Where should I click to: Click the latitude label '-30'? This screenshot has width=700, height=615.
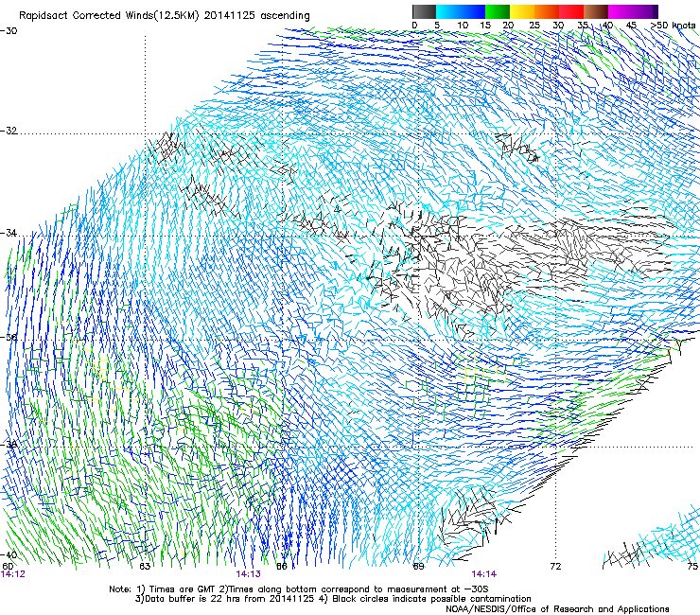pyautogui.click(x=9, y=31)
